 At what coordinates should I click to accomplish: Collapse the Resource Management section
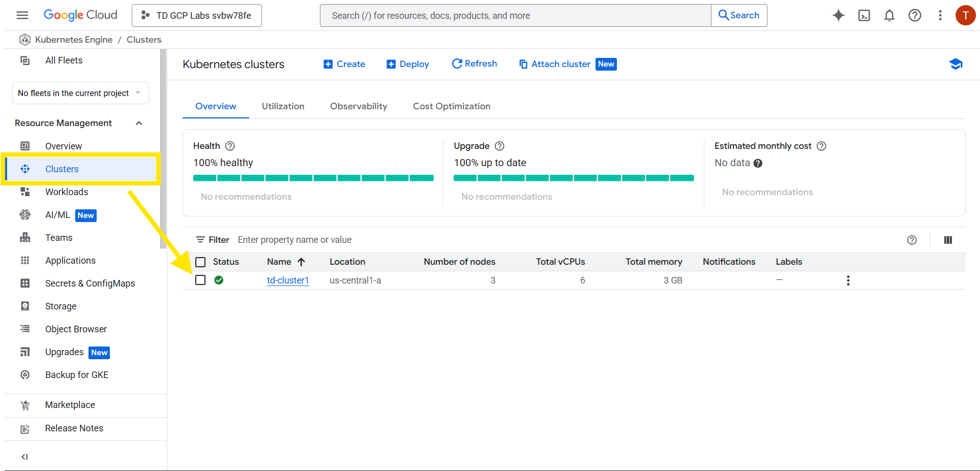coord(139,123)
